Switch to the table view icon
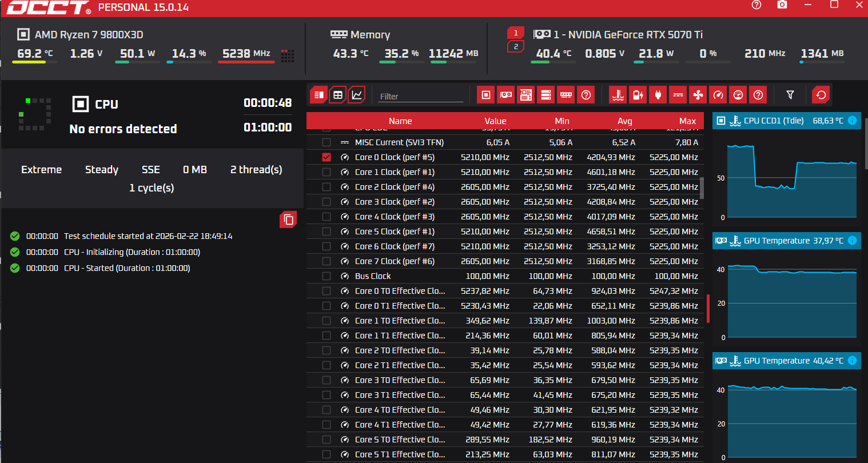Viewport: 868px width, 463px height. click(x=338, y=95)
